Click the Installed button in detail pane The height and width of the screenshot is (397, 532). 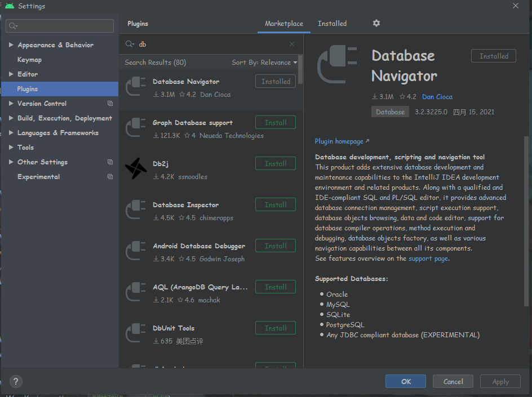click(x=494, y=56)
